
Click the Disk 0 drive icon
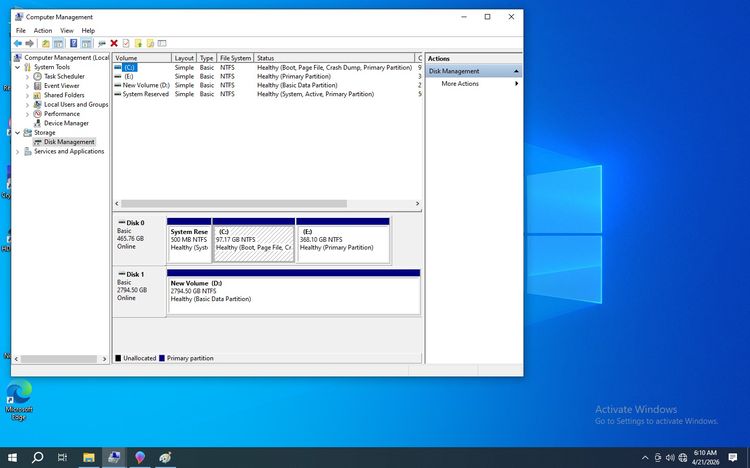point(121,223)
